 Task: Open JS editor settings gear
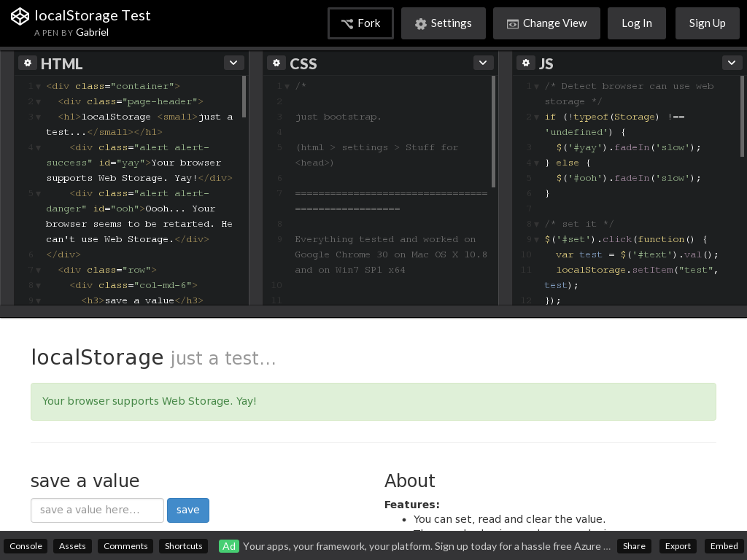pyautogui.click(x=526, y=63)
